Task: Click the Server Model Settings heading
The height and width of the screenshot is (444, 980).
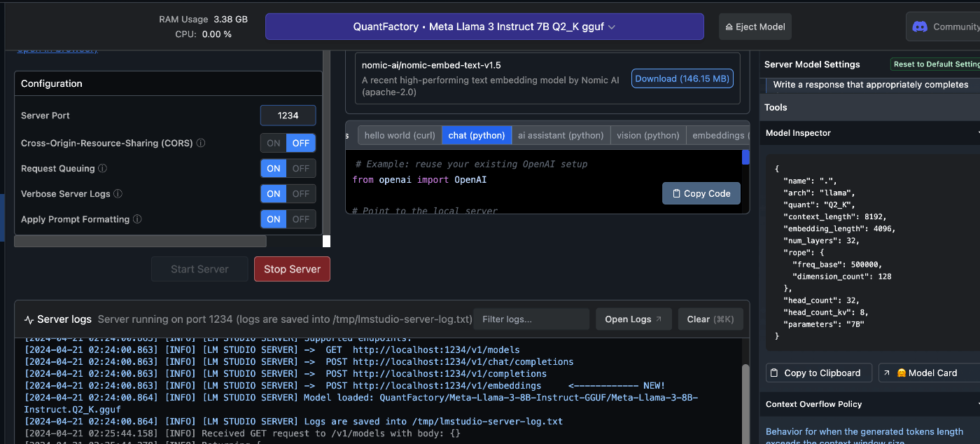Action: click(x=812, y=64)
